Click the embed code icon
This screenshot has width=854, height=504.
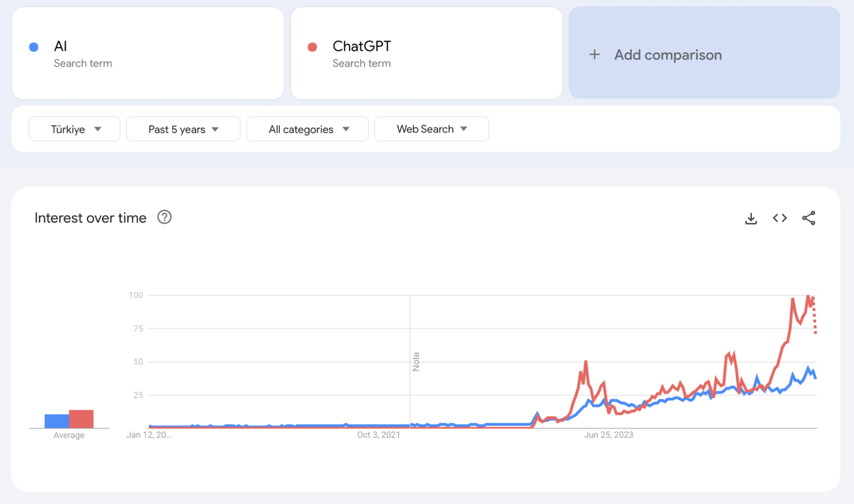tap(780, 218)
